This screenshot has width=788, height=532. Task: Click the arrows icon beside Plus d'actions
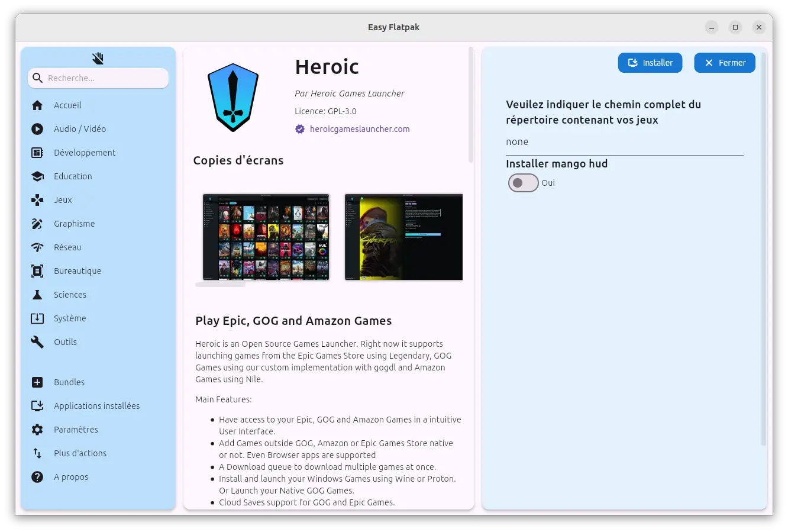[37, 453]
